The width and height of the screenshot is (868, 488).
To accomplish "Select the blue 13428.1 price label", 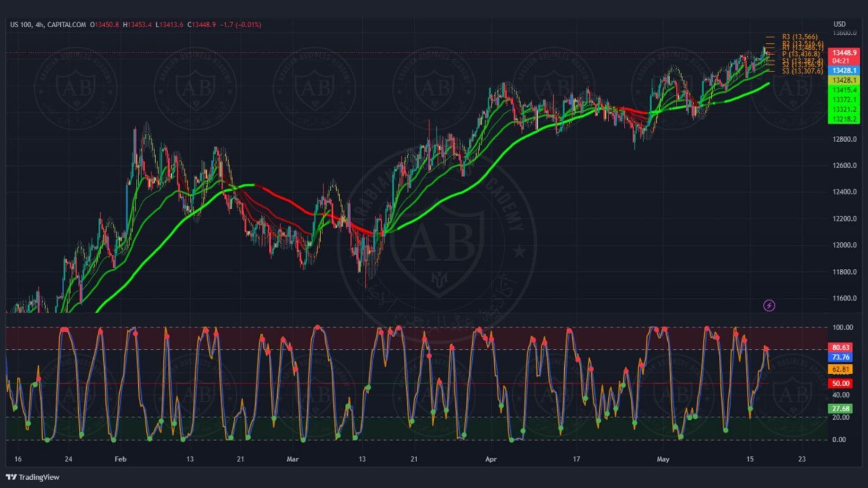I will (844, 71).
